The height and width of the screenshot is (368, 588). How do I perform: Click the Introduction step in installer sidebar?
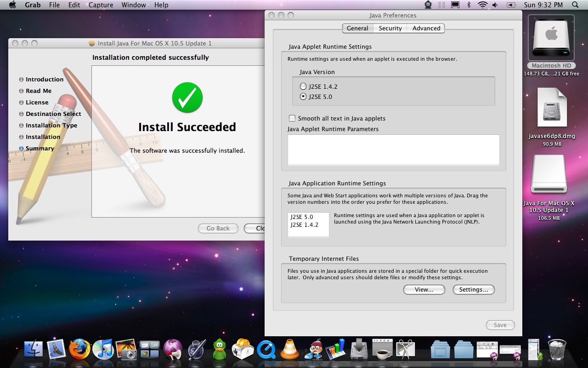click(44, 79)
